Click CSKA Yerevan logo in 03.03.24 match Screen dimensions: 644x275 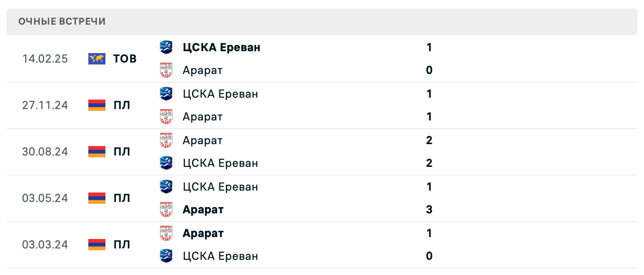166,256
